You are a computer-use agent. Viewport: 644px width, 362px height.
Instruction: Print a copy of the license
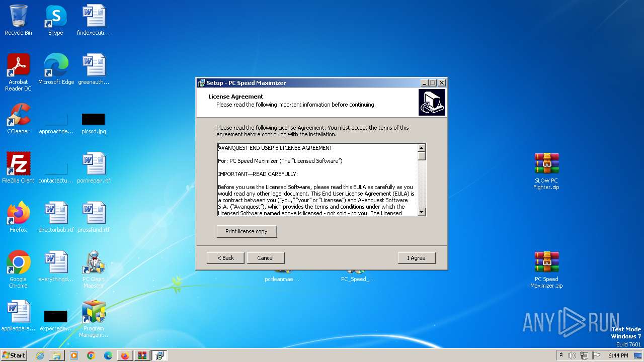coord(247,231)
